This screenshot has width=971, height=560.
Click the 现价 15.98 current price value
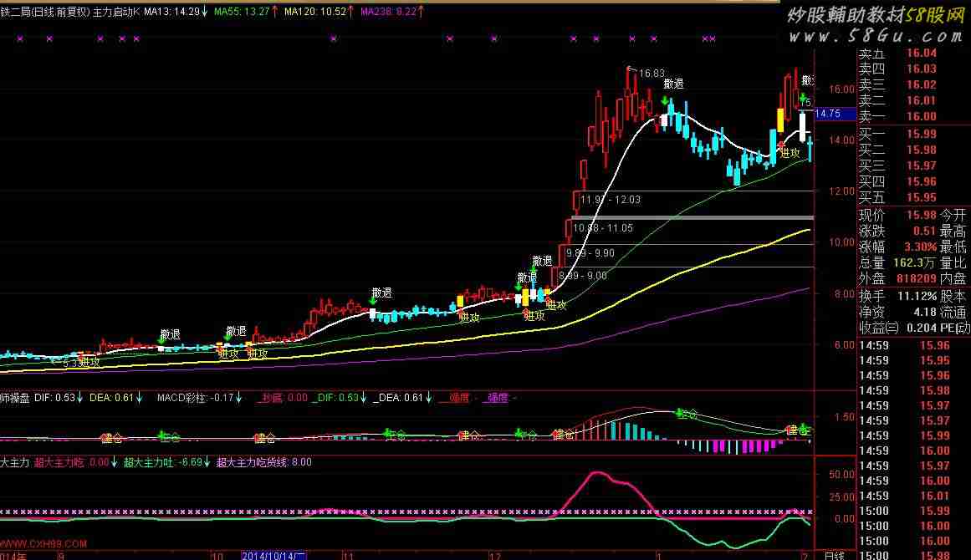point(921,216)
